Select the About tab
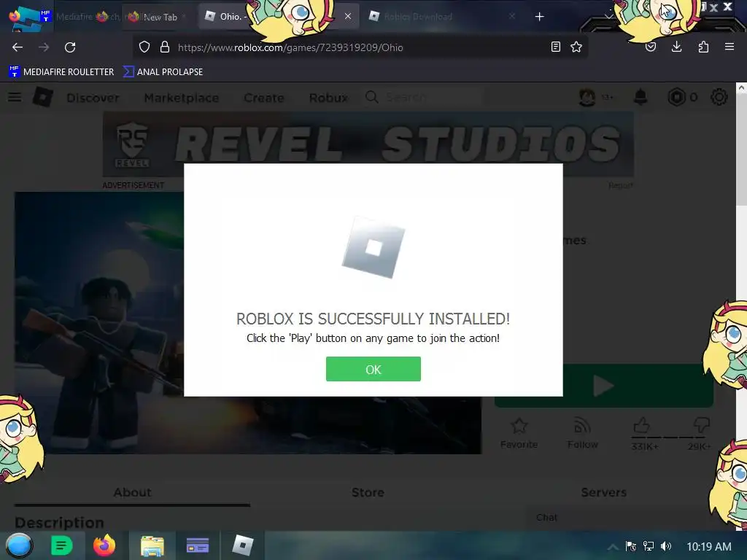 click(x=133, y=492)
